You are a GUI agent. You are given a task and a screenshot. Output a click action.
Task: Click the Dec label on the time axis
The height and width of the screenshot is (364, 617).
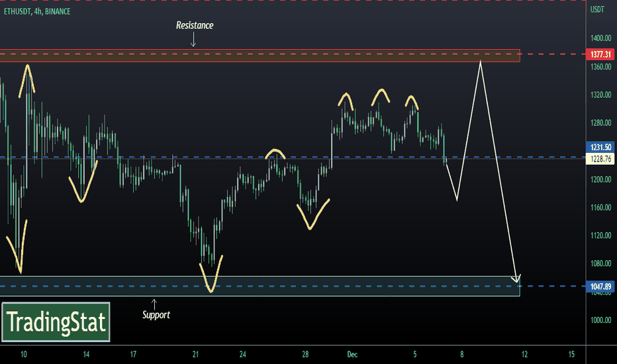click(x=352, y=355)
